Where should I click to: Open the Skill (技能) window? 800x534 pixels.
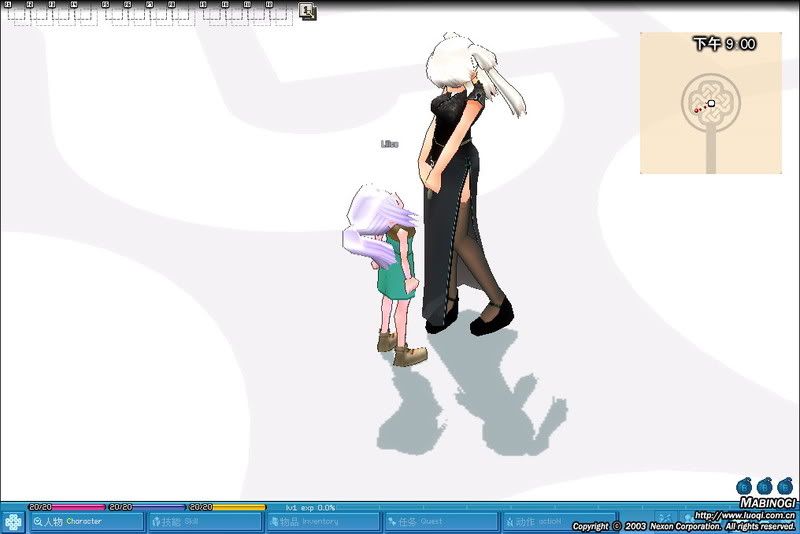(205, 522)
